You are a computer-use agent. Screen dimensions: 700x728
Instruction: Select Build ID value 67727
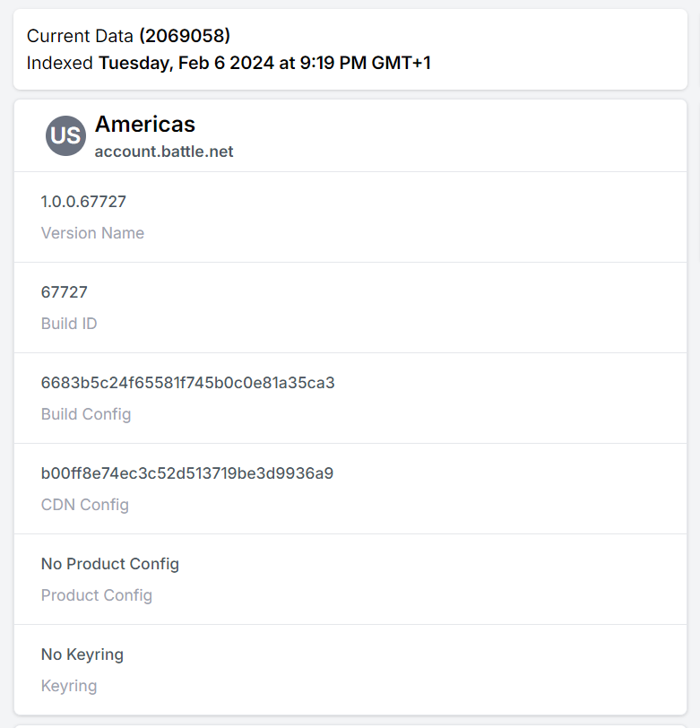click(x=64, y=292)
